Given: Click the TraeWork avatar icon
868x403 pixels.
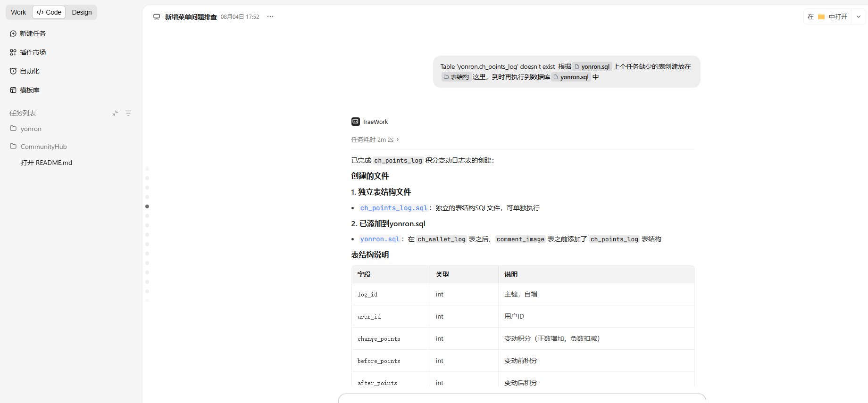Looking at the screenshot, I should [x=356, y=122].
